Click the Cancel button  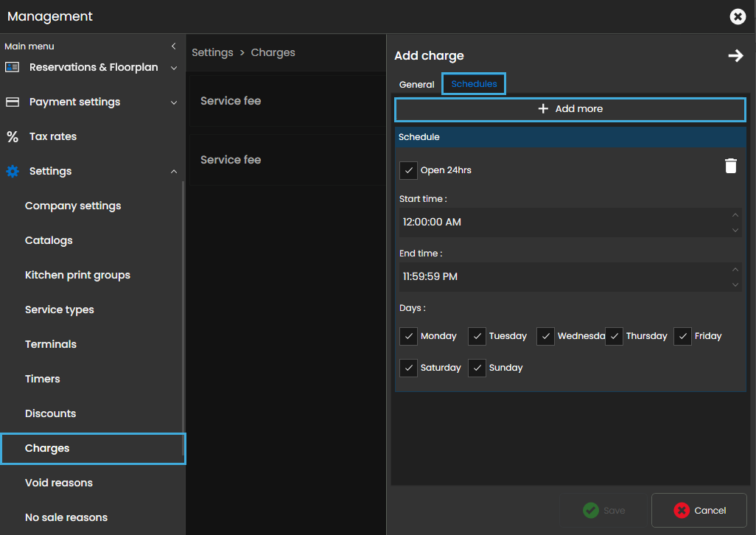coord(699,510)
